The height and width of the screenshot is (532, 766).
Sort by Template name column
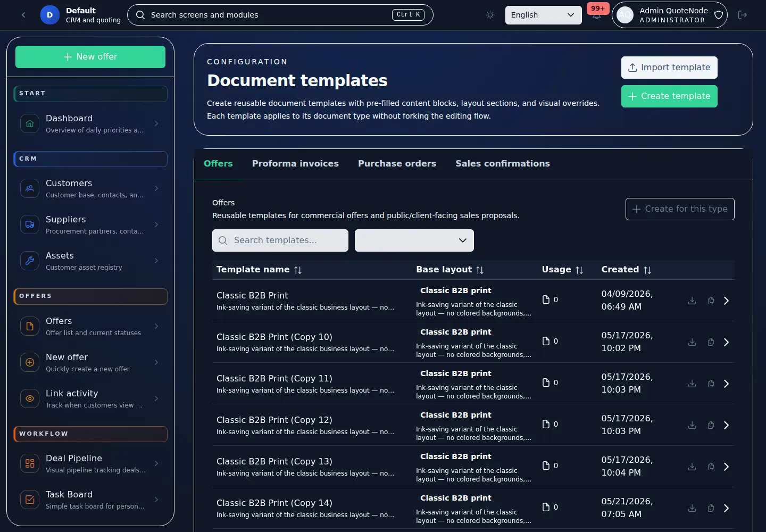tap(259, 270)
